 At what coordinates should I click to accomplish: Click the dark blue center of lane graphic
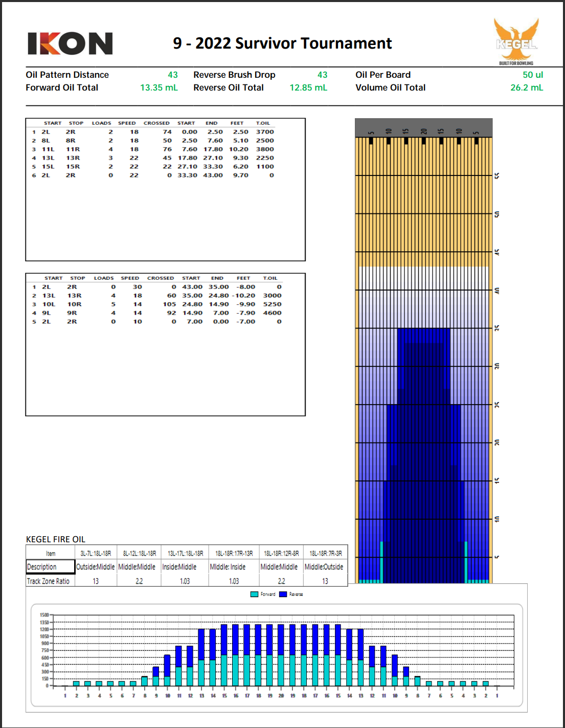point(423,460)
